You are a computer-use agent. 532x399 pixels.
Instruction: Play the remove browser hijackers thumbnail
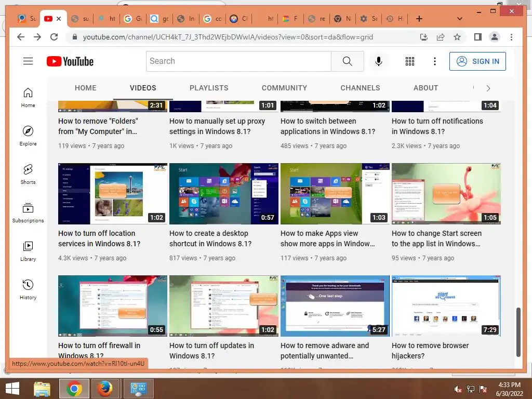446,305
